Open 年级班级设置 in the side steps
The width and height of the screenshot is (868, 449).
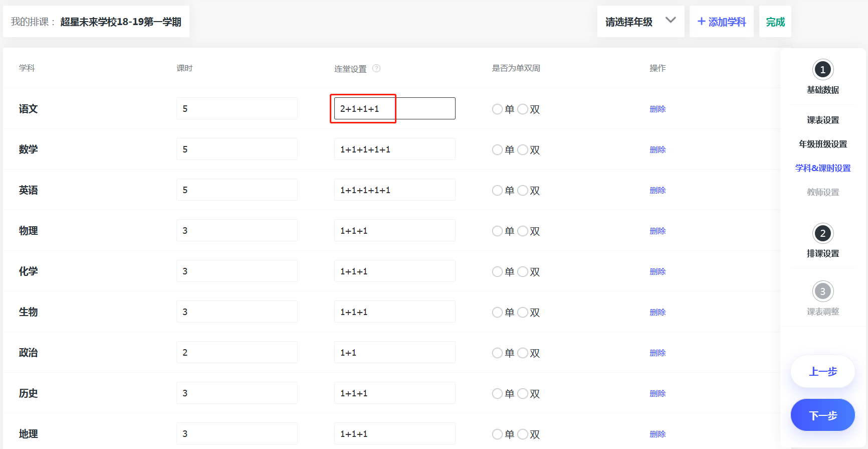coord(822,144)
